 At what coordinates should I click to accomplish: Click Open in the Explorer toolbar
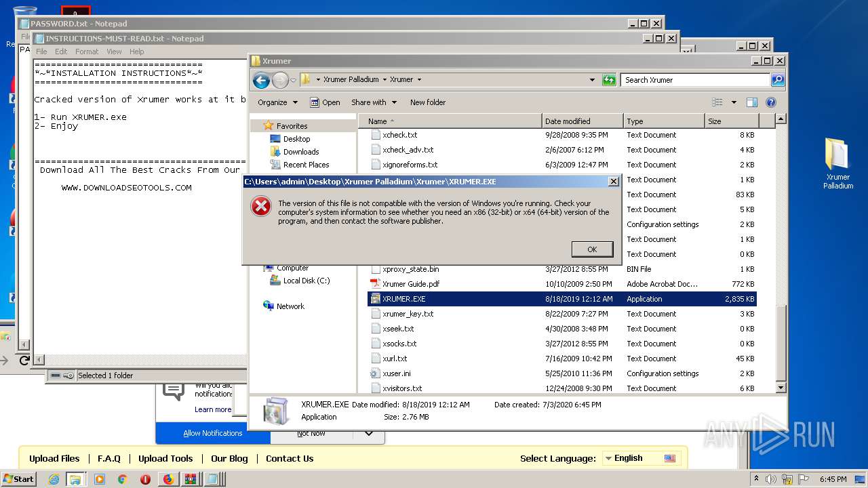coord(325,102)
